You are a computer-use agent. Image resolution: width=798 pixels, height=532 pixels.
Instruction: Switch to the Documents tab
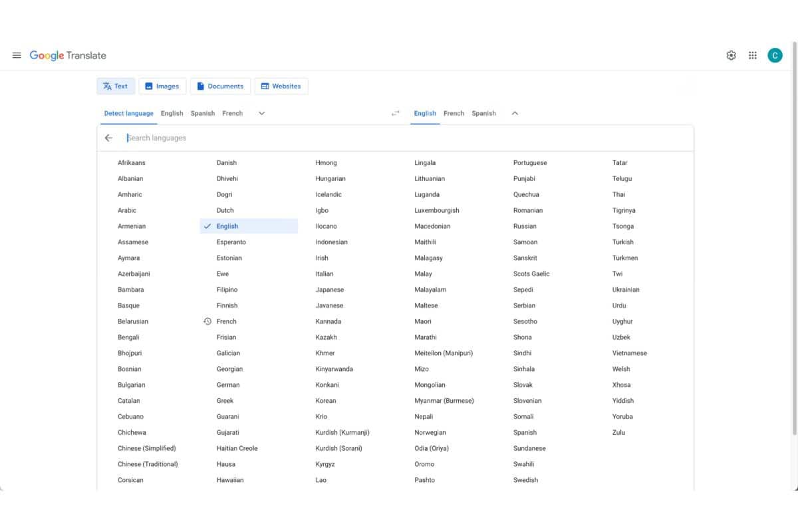pyautogui.click(x=220, y=86)
